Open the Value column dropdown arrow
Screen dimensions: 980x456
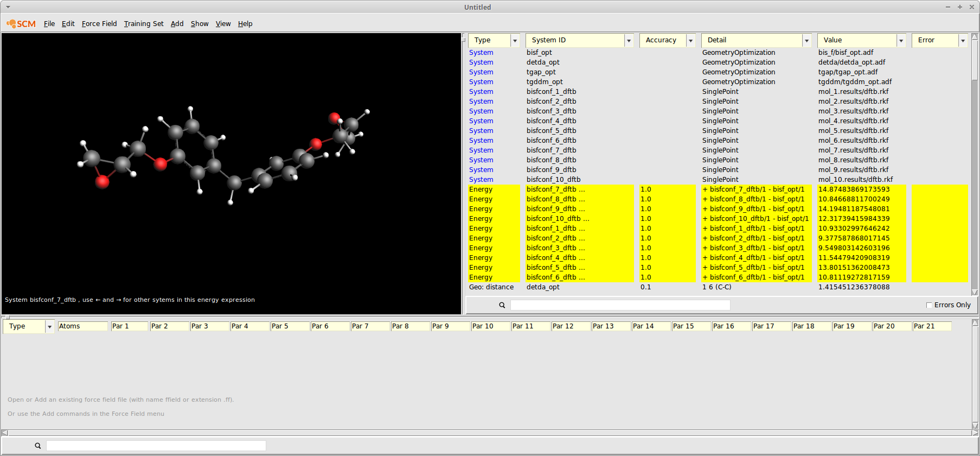tap(901, 41)
